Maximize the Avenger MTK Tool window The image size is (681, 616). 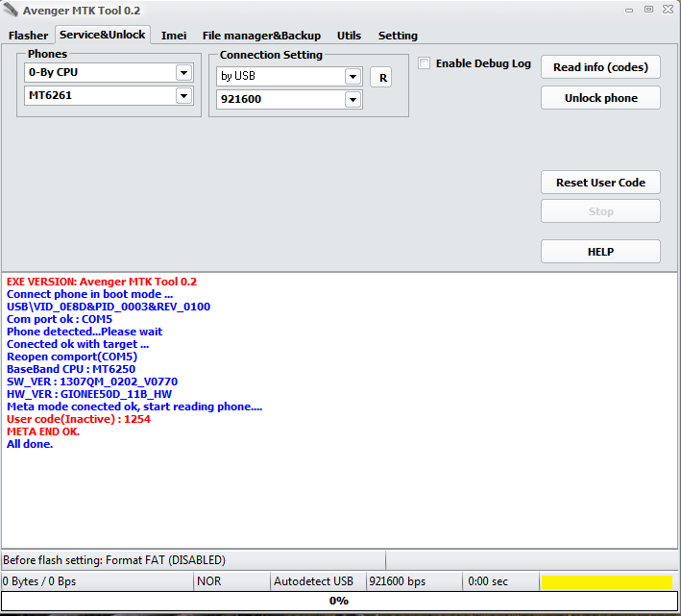tap(648, 9)
